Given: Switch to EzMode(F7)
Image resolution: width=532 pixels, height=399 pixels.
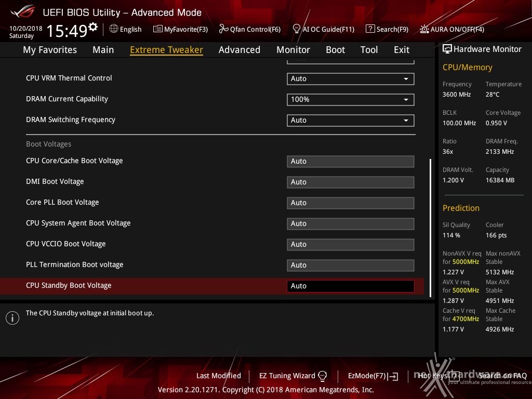Looking at the screenshot, I should pos(367,376).
